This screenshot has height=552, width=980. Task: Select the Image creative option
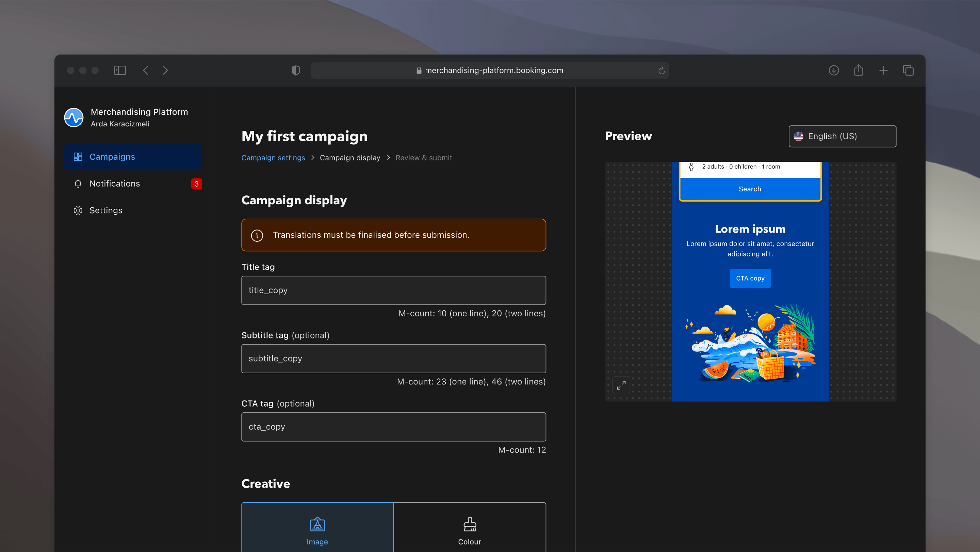[x=317, y=527]
